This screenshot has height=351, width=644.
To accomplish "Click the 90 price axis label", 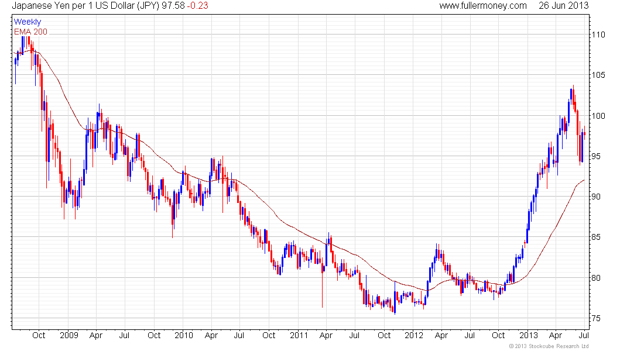I will (597, 197).
